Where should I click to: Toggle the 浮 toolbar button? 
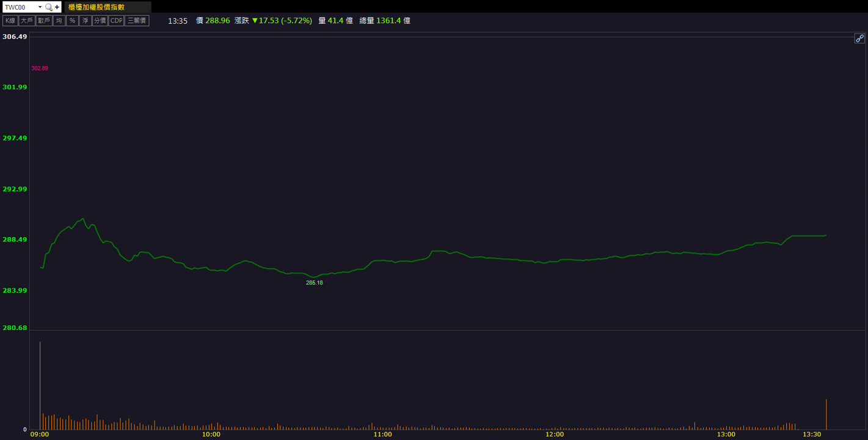pyautogui.click(x=86, y=21)
